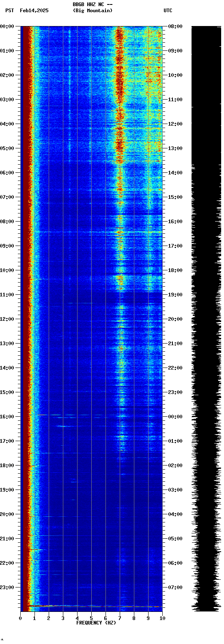Click PST time label 04:00
The width and height of the screenshot is (224, 644).
7,124
